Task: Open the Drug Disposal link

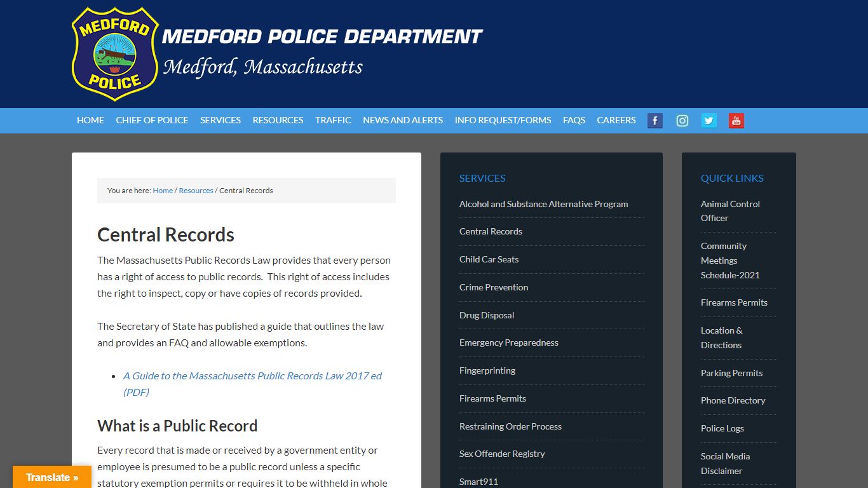Action: pyautogui.click(x=487, y=315)
